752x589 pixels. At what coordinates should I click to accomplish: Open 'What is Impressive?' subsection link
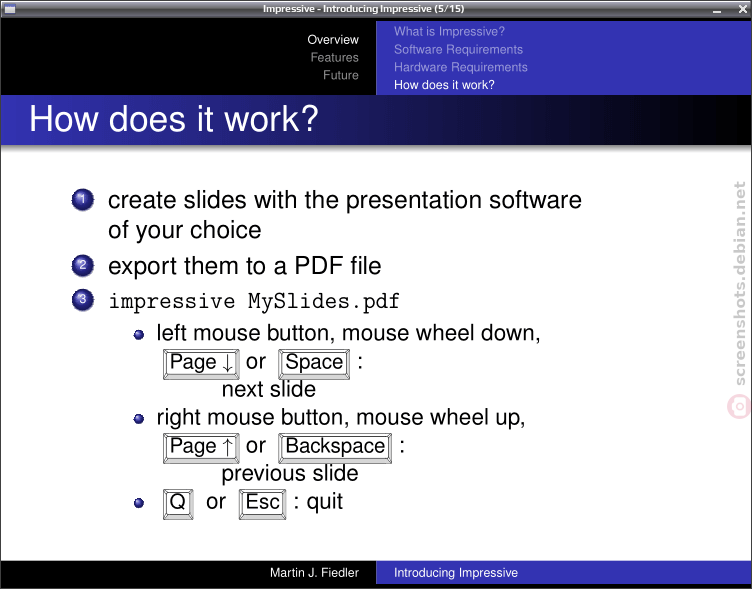(x=449, y=31)
